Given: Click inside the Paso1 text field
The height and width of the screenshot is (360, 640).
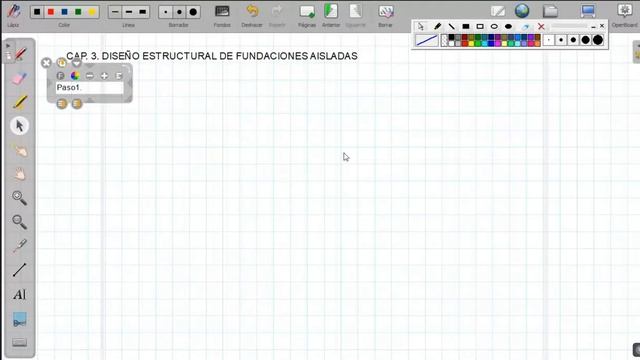Looking at the screenshot, I should 89,88.
